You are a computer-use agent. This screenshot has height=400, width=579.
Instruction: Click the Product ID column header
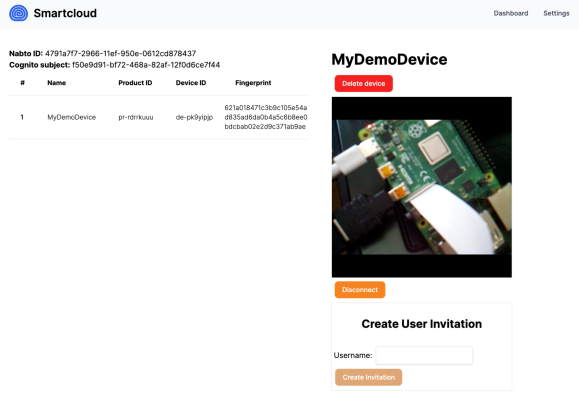(135, 83)
